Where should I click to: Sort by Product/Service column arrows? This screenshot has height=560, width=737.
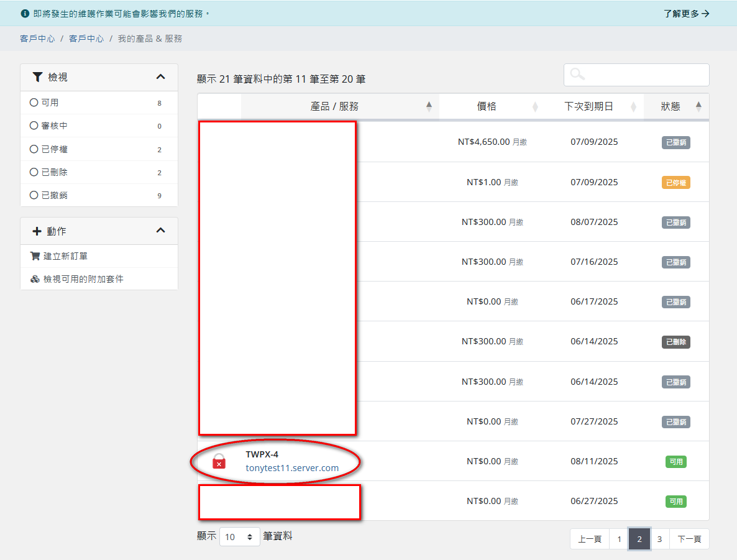(x=429, y=106)
